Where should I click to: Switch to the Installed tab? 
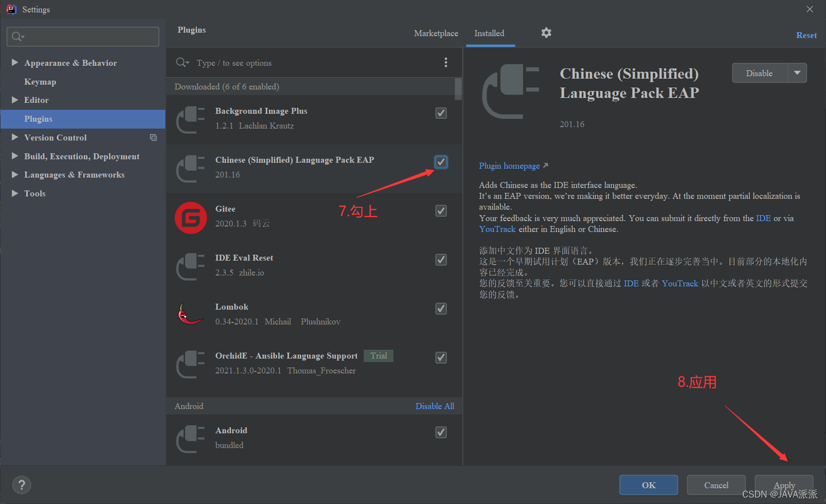pos(489,33)
